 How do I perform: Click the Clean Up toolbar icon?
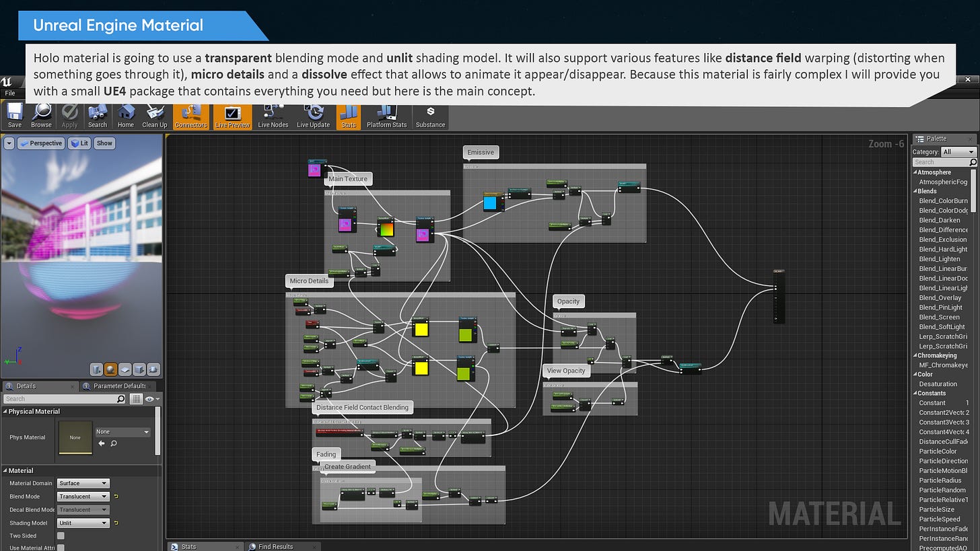pos(154,116)
